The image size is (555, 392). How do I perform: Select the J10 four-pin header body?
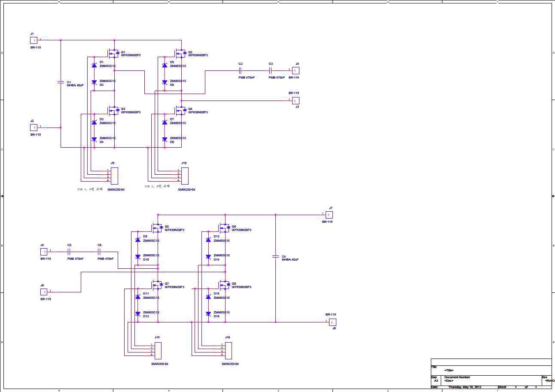coord(185,176)
